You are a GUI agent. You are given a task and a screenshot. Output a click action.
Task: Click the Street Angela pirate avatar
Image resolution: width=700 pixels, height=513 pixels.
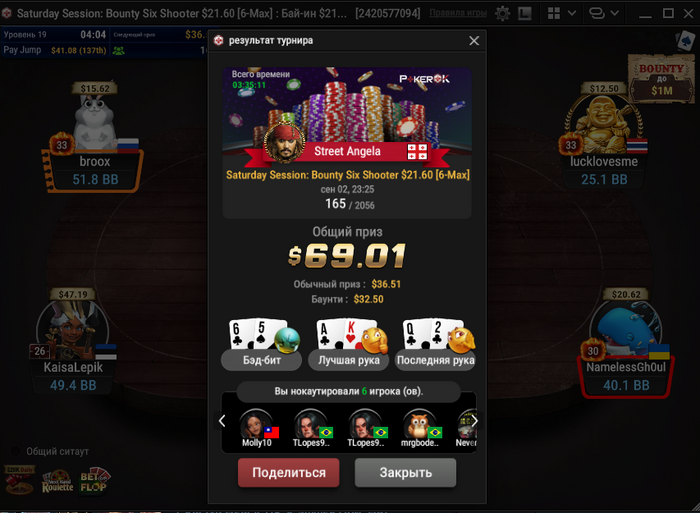[x=284, y=142]
